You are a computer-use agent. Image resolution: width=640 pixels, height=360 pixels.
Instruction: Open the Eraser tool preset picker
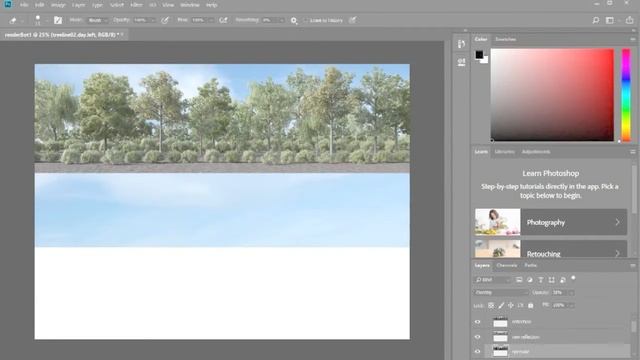pyautogui.click(x=16, y=20)
